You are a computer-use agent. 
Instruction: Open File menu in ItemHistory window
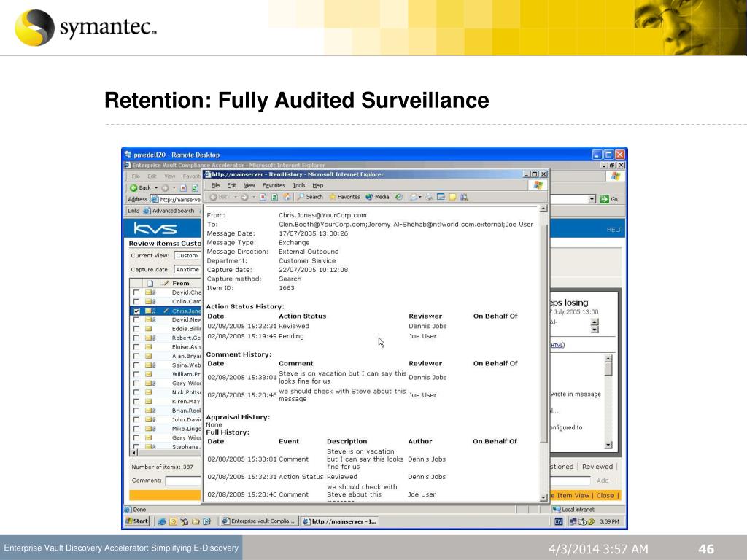[215, 186]
